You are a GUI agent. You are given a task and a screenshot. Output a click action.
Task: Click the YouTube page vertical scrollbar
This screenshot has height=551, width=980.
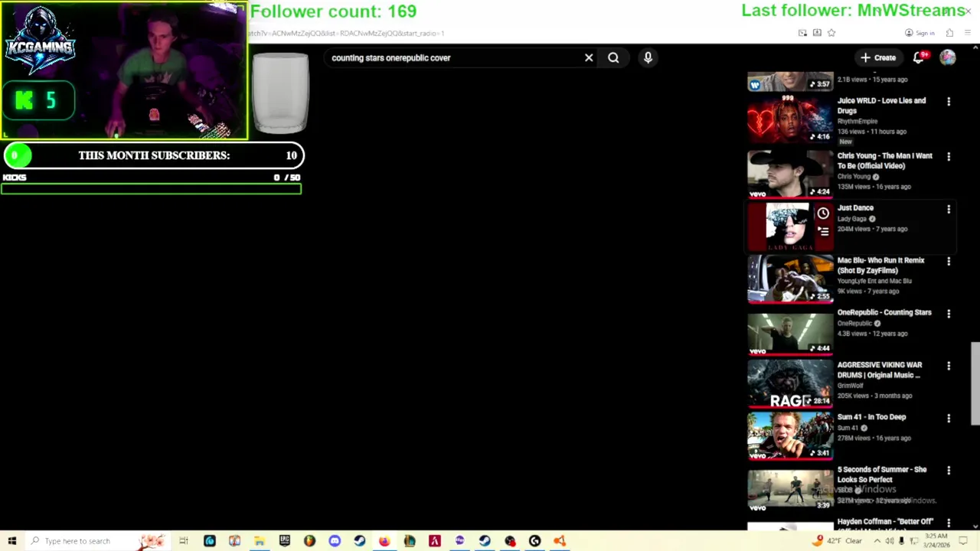(x=975, y=383)
